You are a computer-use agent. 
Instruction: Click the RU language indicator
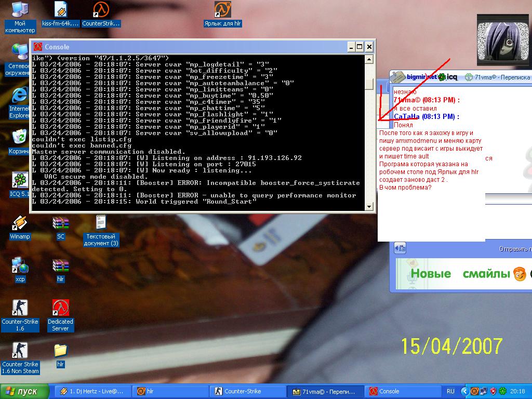(450, 391)
